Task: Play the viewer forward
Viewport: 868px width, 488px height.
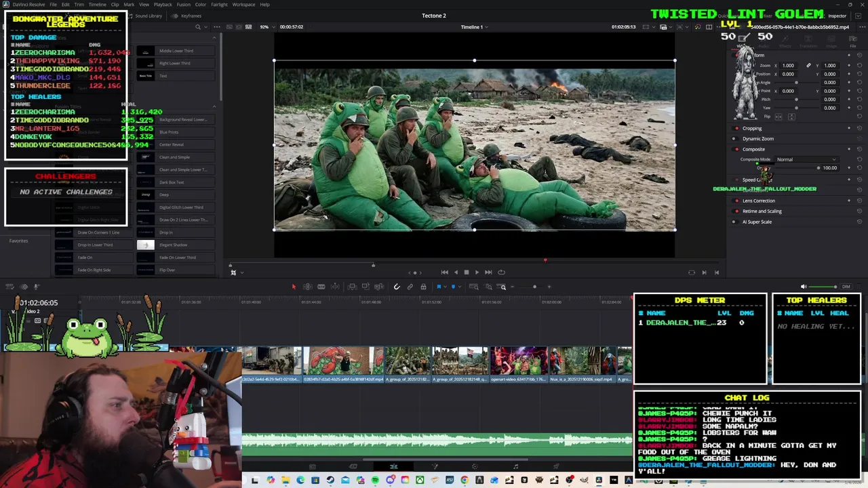Action: [477, 272]
